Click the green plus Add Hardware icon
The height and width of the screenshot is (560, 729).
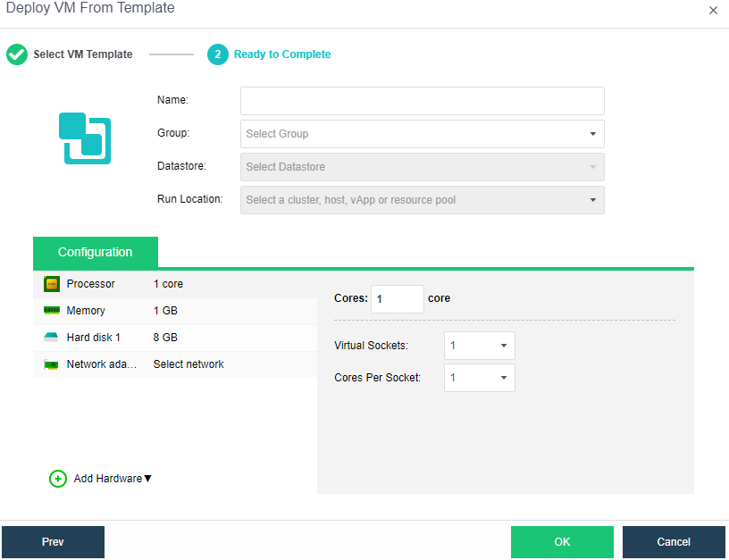click(58, 479)
